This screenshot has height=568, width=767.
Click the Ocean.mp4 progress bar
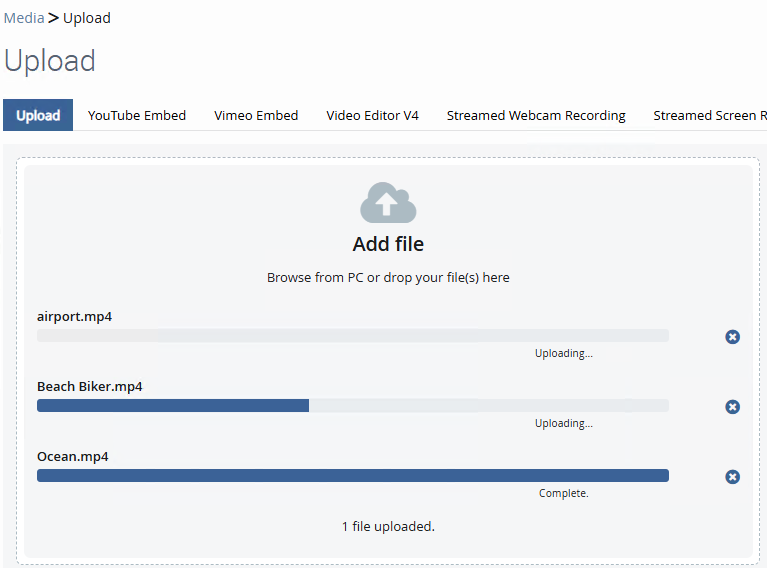click(x=353, y=476)
